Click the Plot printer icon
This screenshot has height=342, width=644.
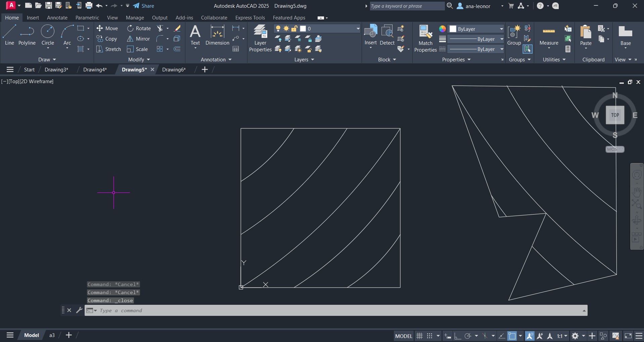tap(89, 6)
